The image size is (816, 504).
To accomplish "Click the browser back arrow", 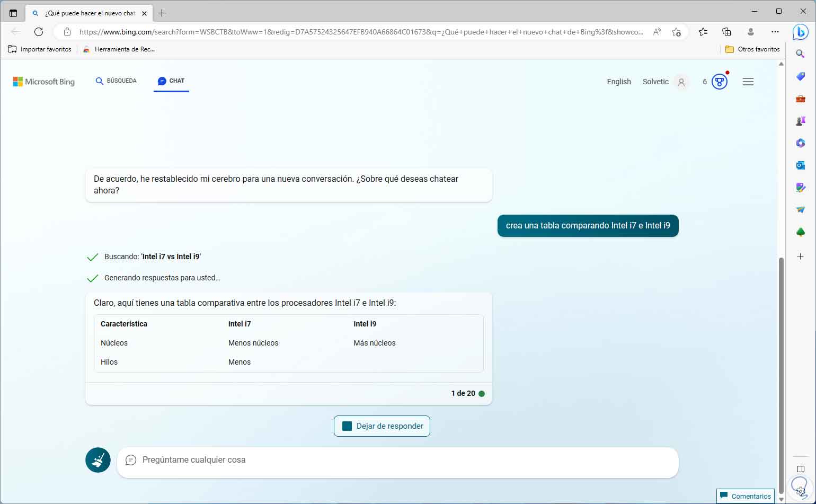I will pyautogui.click(x=15, y=32).
